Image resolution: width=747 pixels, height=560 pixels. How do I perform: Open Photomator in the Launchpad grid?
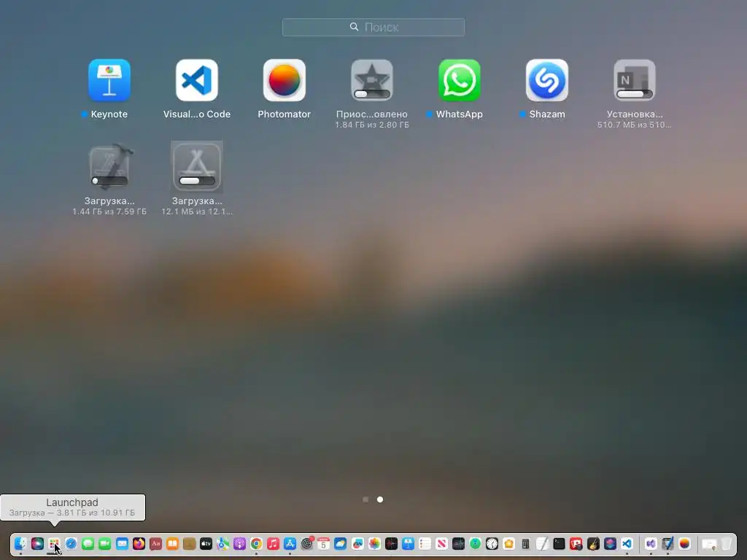285,80
